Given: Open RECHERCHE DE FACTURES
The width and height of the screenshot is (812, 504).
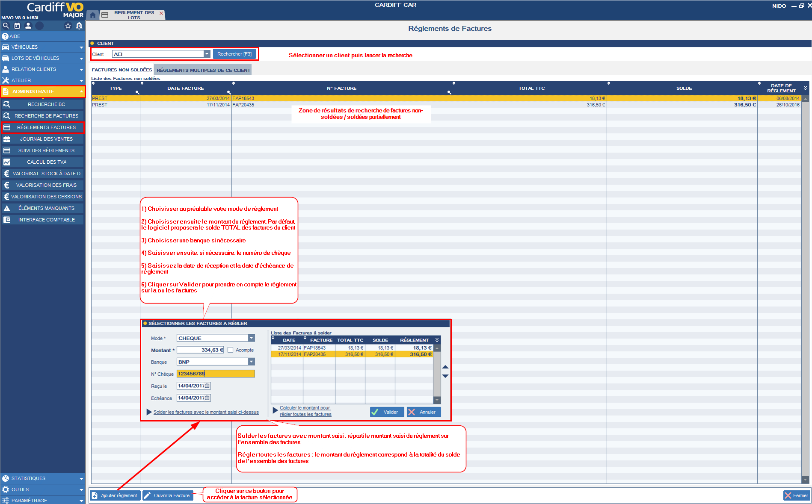Looking at the screenshot, I should point(43,116).
